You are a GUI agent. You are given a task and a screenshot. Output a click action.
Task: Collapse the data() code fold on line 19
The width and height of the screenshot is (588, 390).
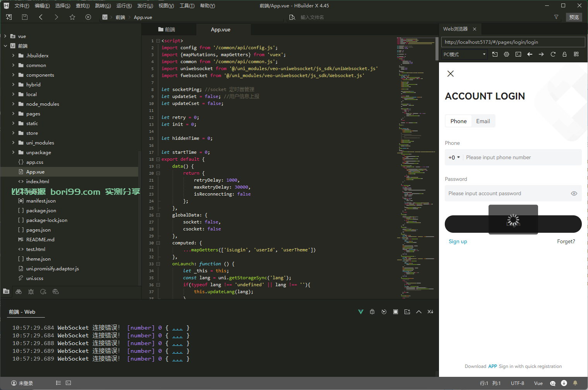(x=158, y=166)
